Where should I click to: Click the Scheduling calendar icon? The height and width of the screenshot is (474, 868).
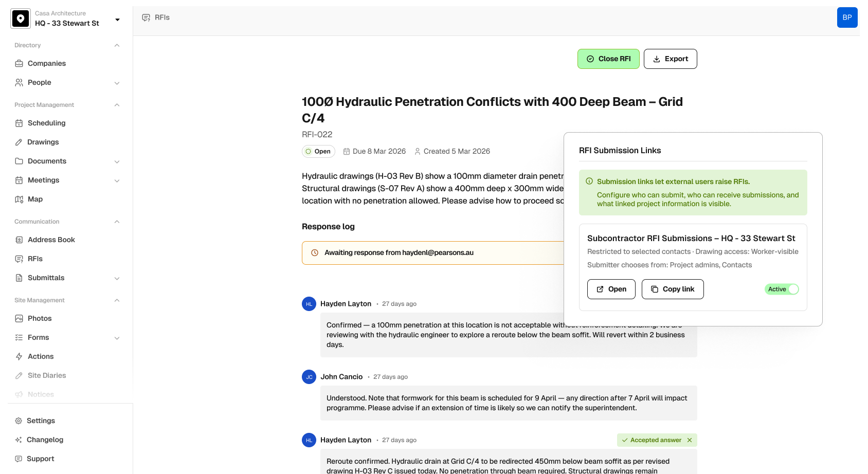tap(19, 123)
